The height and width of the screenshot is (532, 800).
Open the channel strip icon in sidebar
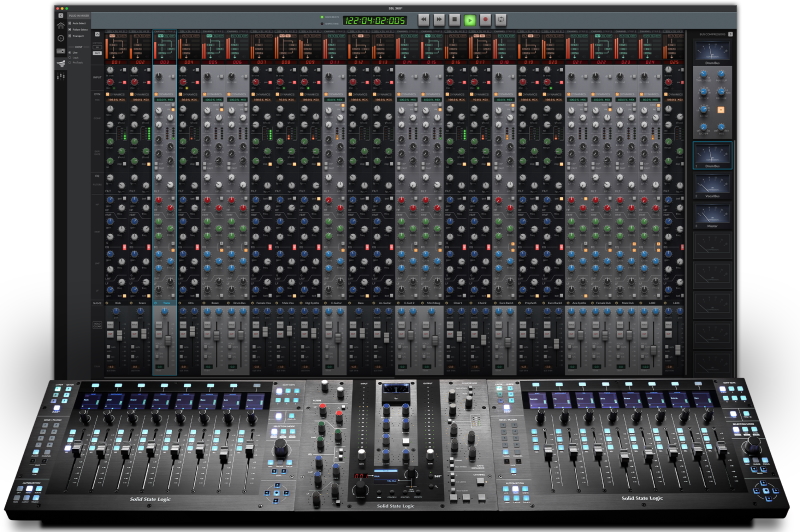point(61,51)
